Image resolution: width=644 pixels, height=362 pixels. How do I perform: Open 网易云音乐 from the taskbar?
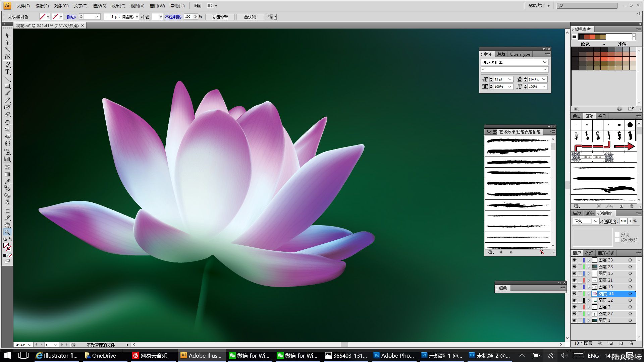(x=150, y=356)
